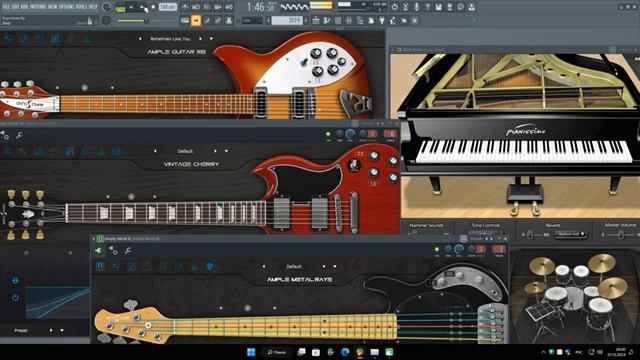Open the Line snap dropdown
The image size is (640, 360).
tap(252, 20)
